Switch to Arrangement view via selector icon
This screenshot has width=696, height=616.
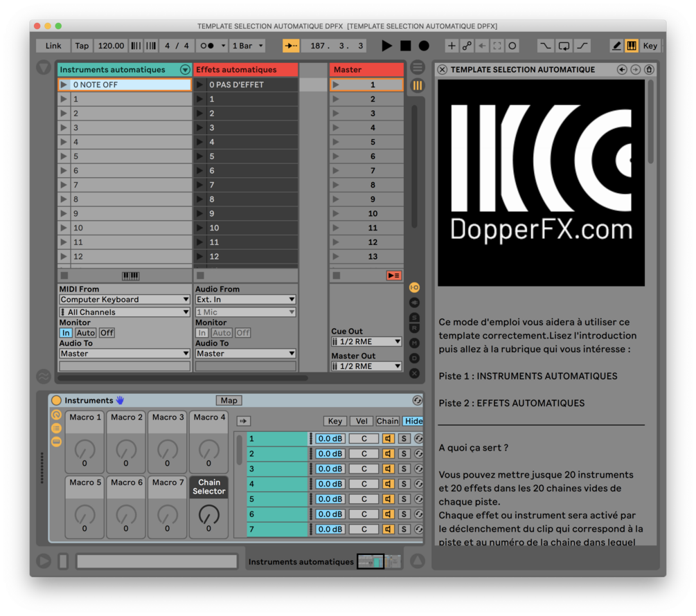click(417, 67)
